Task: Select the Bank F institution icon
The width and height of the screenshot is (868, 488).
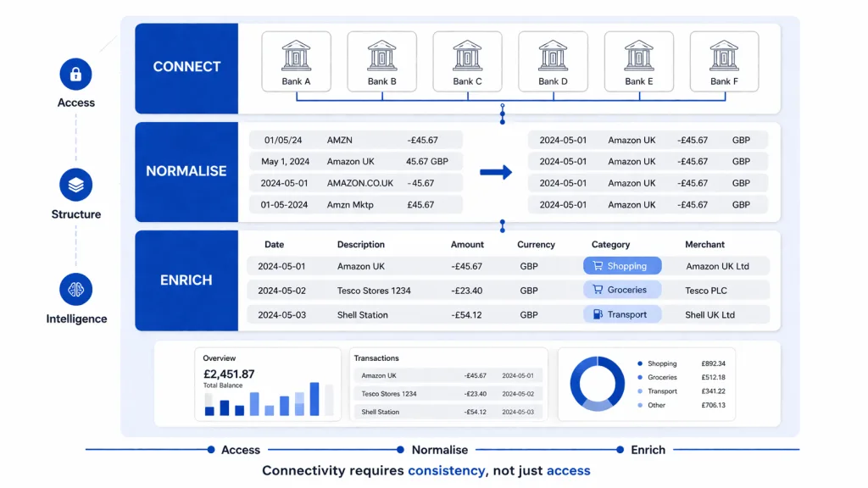Action: [x=724, y=55]
